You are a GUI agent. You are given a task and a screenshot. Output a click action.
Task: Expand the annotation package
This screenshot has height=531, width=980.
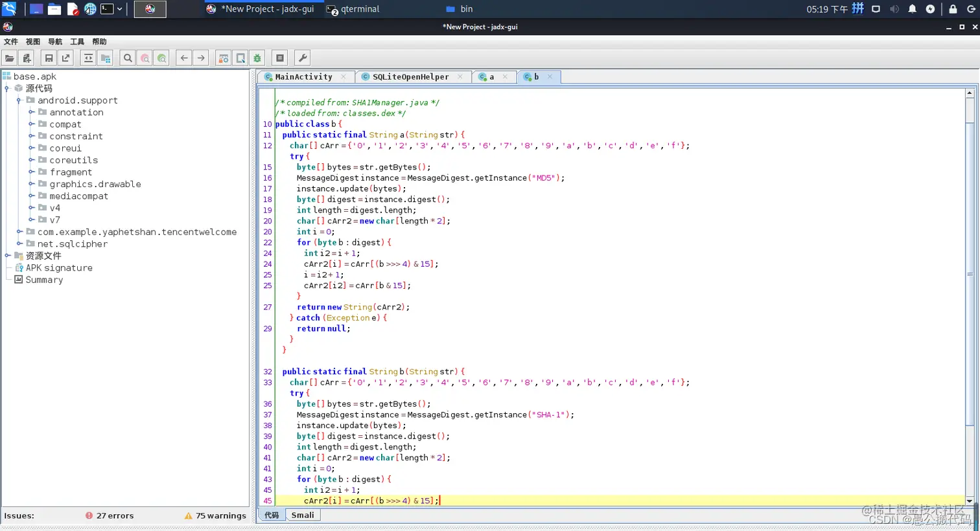pyautogui.click(x=31, y=112)
